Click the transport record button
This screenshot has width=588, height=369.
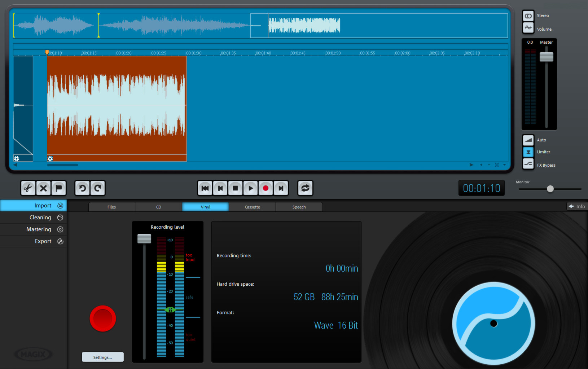(x=266, y=188)
